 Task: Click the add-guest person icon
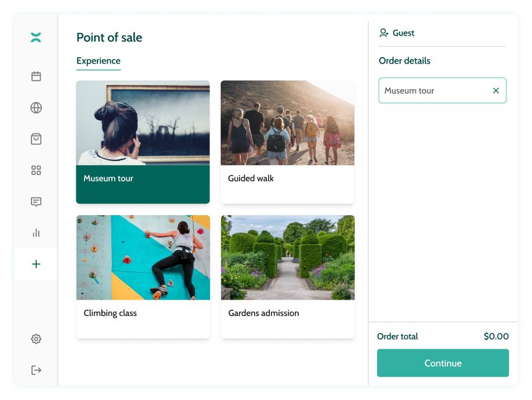(384, 33)
